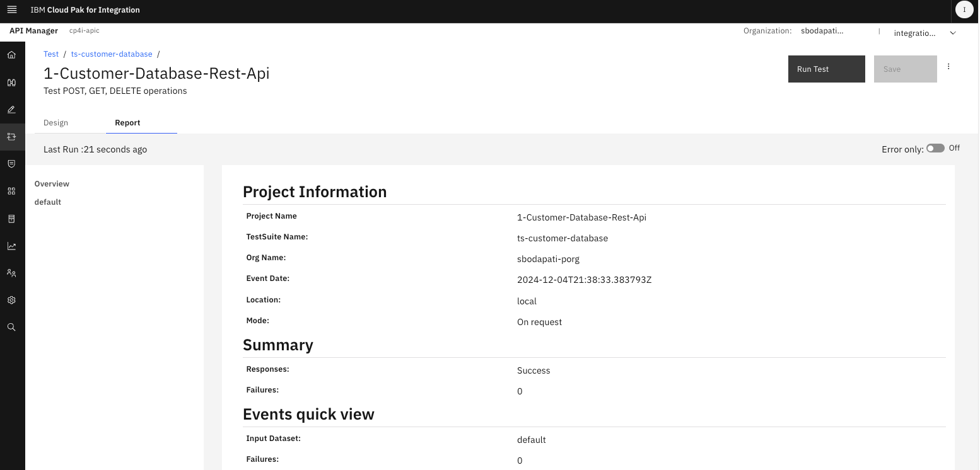
Task: Go to Home in sidebar
Action: pyautogui.click(x=11, y=55)
